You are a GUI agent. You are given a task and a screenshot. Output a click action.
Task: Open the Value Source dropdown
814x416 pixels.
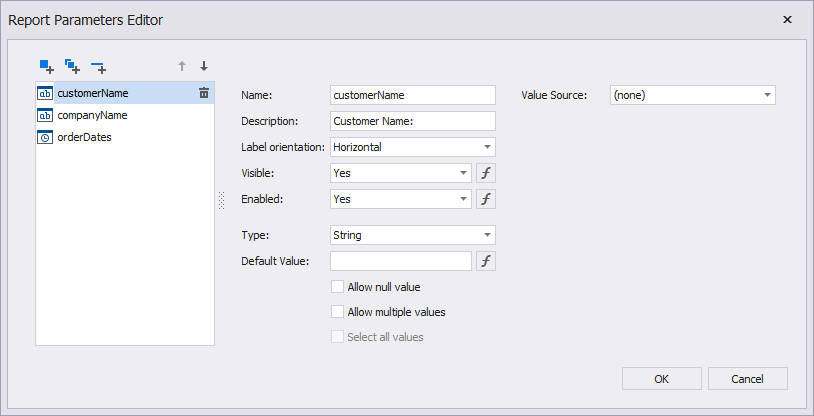pyautogui.click(x=766, y=95)
